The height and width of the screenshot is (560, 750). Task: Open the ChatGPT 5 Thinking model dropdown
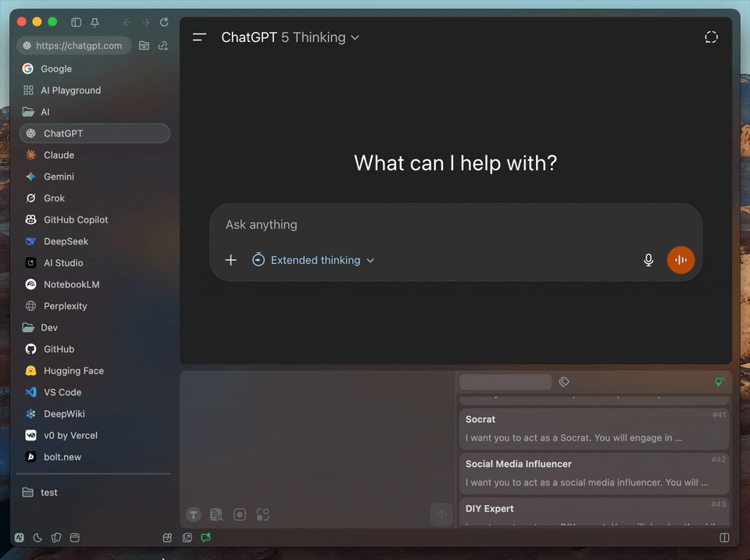[x=290, y=37]
